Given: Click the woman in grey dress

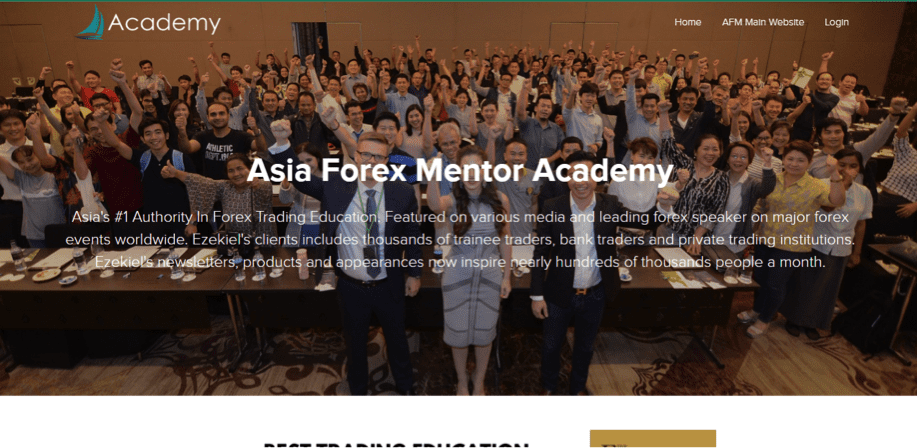Looking at the screenshot, I should pos(470,269).
